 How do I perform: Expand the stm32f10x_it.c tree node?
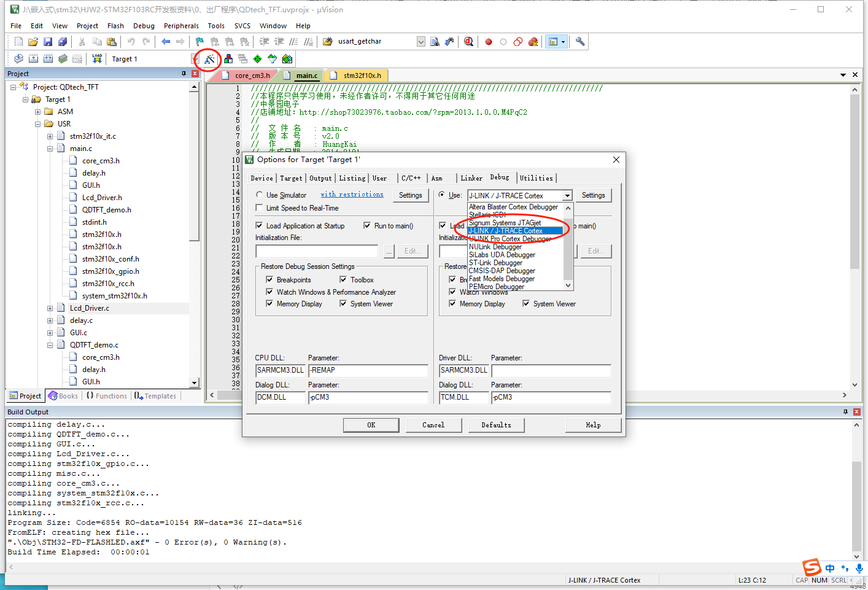click(x=50, y=136)
